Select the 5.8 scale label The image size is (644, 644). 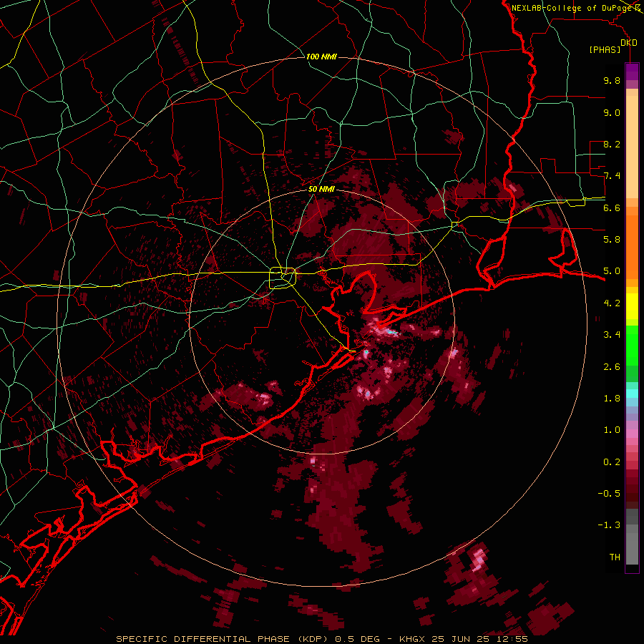(612, 239)
